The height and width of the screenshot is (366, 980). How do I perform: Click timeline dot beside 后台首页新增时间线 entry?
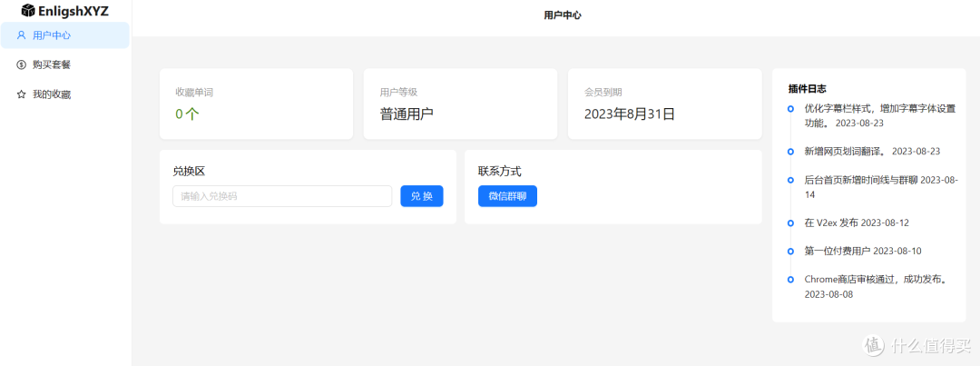790,180
